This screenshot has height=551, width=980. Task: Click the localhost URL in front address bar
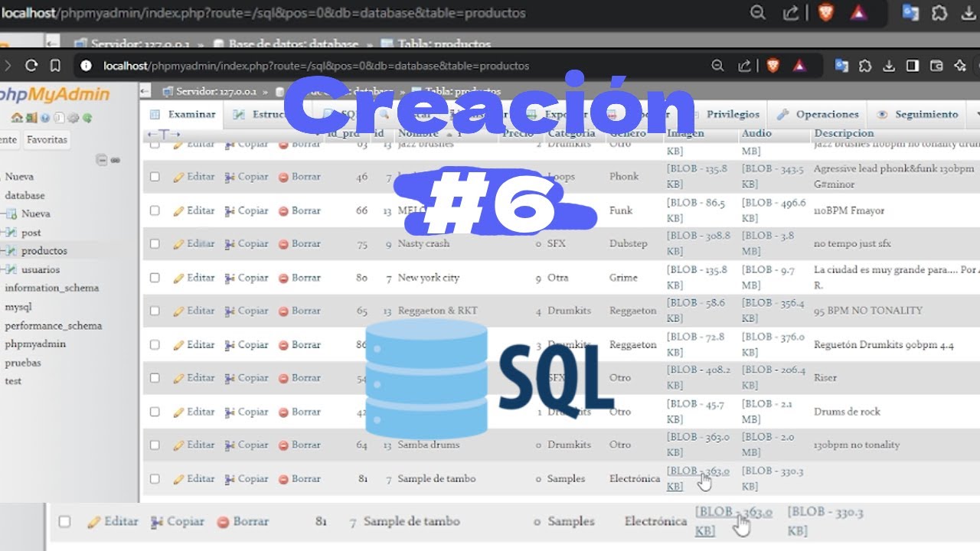tap(316, 67)
